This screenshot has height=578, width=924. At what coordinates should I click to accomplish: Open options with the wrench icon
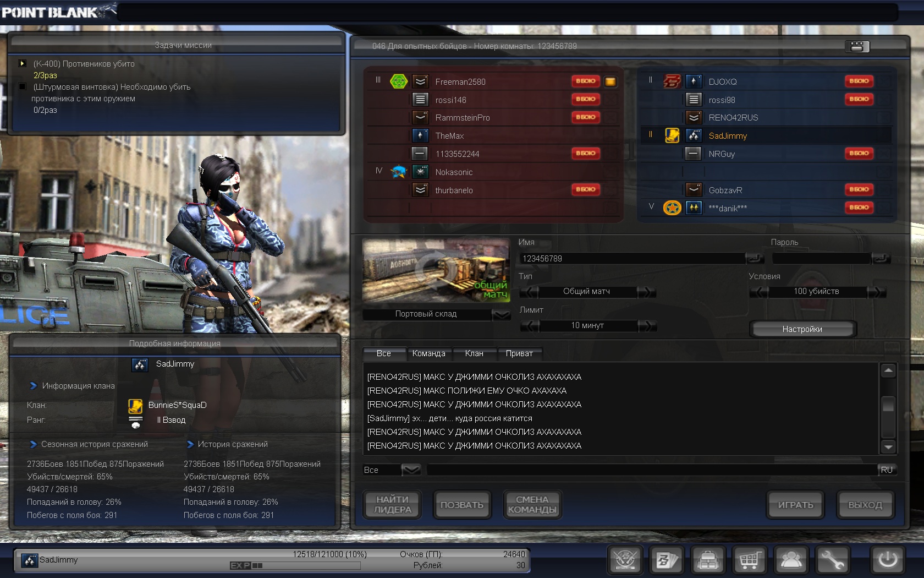click(x=833, y=560)
